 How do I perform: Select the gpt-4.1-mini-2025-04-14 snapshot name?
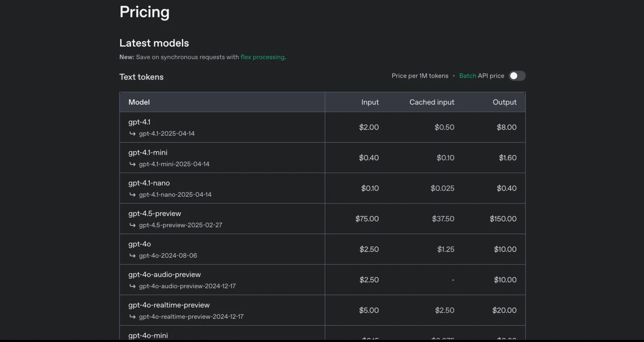coord(174,164)
